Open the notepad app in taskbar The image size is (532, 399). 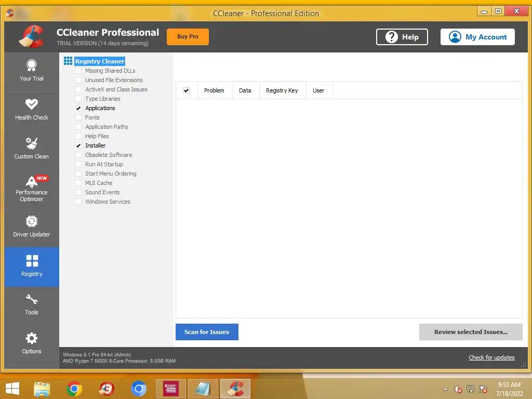pyautogui.click(x=203, y=389)
